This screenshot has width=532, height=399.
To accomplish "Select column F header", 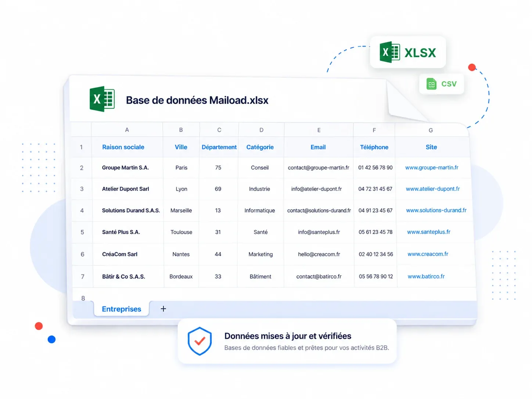I will 374,130.
